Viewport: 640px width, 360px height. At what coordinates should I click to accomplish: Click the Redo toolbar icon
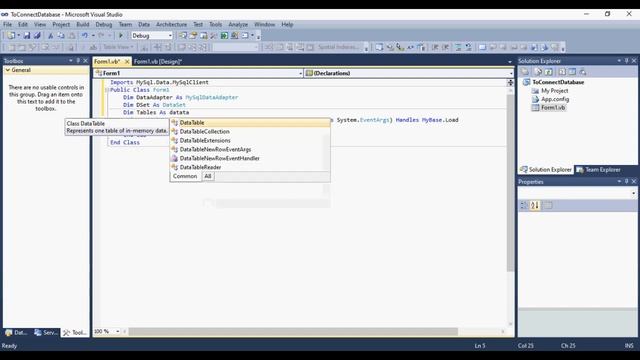(x=101, y=36)
